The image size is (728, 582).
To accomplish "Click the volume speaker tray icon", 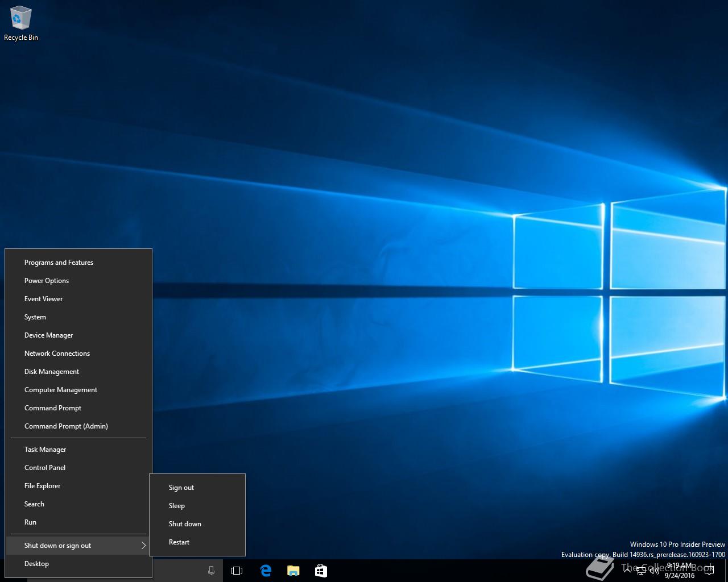I will point(654,571).
